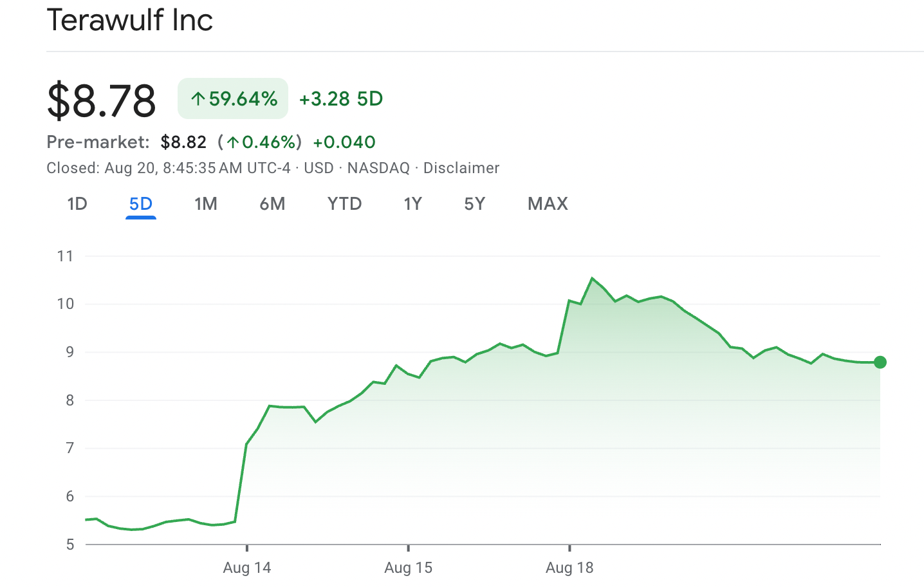Switch to the 1D time range tab
Image resolution: width=924 pixels, height=587 pixels.
77,203
